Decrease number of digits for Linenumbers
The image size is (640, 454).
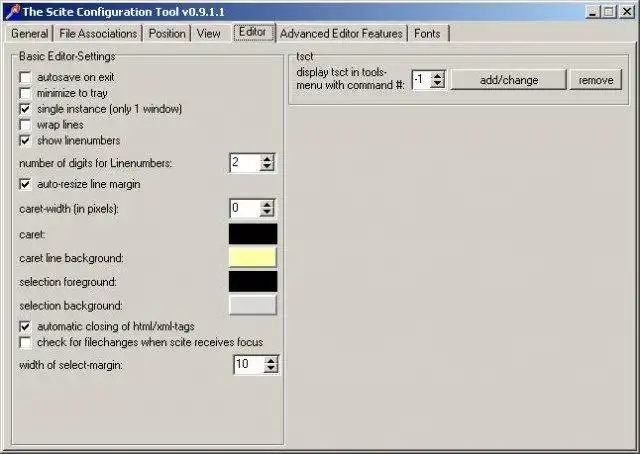click(267, 167)
